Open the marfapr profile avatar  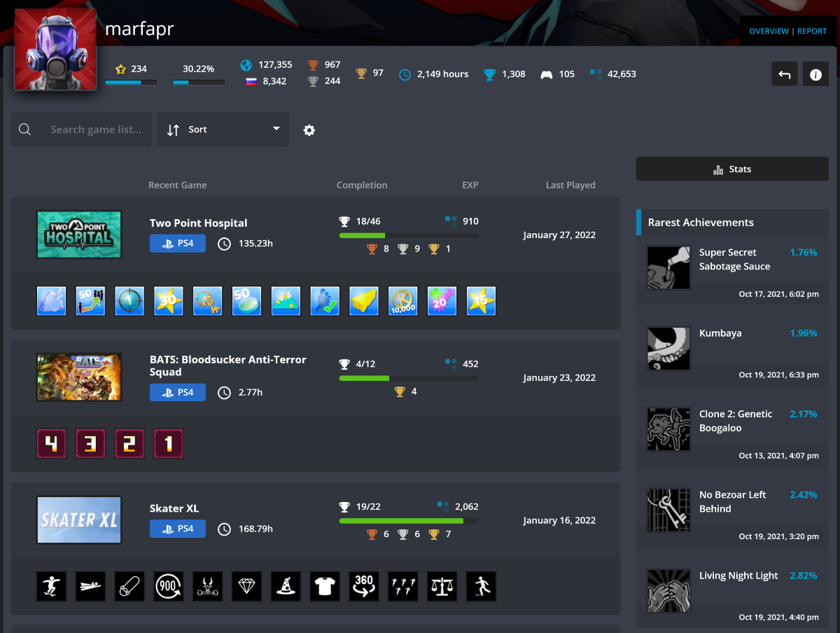point(55,50)
